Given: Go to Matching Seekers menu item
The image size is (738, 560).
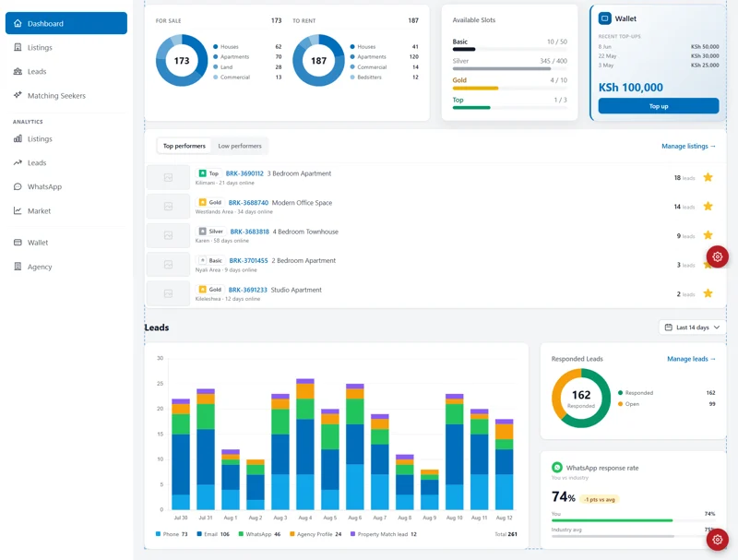Looking at the screenshot, I should (65, 96).
